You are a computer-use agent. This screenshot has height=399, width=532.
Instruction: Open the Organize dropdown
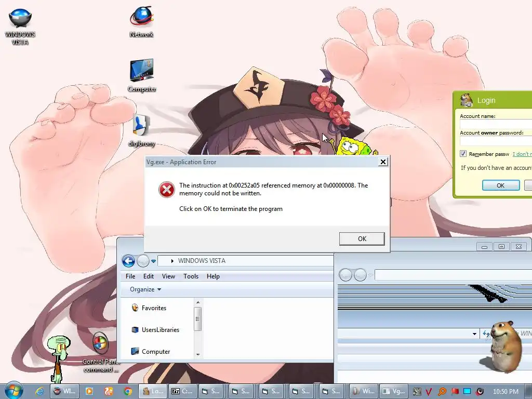click(x=145, y=289)
